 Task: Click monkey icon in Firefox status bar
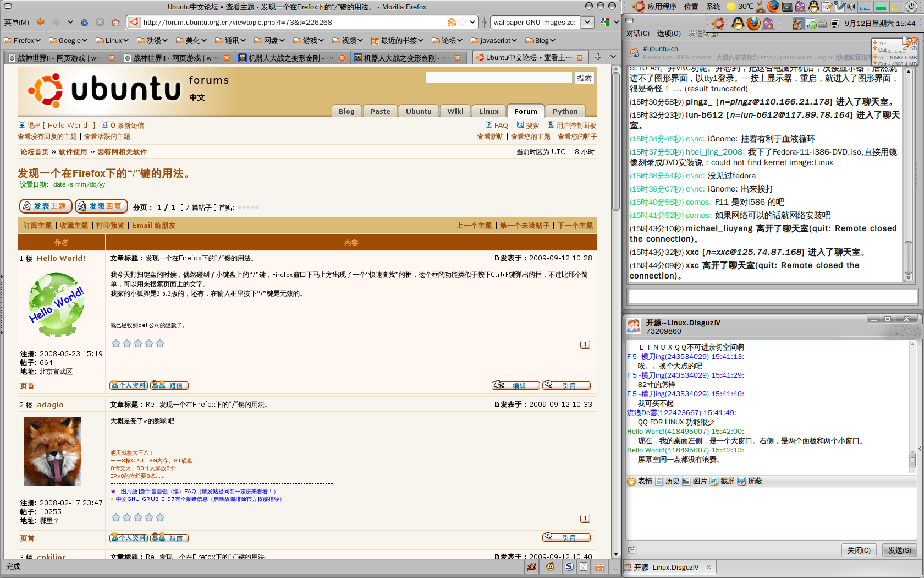point(550,566)
